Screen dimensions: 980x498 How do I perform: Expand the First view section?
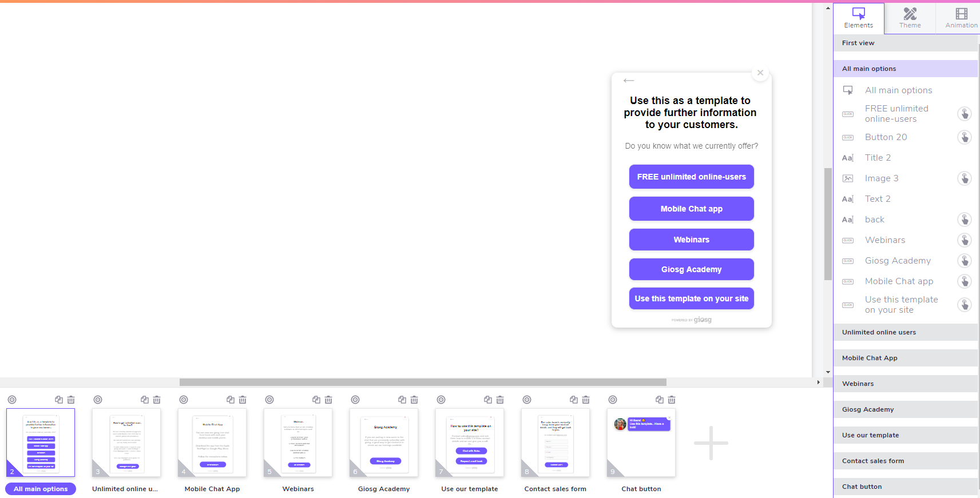[x=906, y=43]
